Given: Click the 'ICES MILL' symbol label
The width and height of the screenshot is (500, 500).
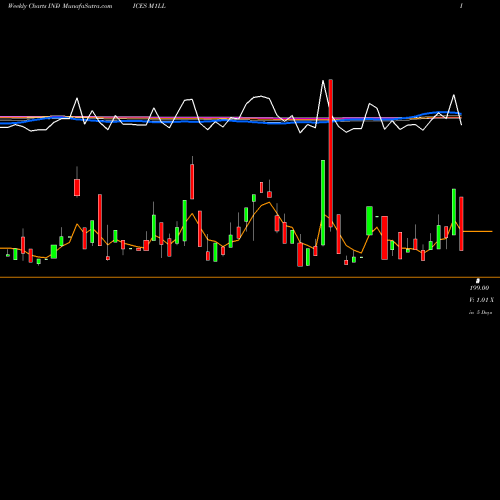Looking at the screenshot, I should [149, 6].
